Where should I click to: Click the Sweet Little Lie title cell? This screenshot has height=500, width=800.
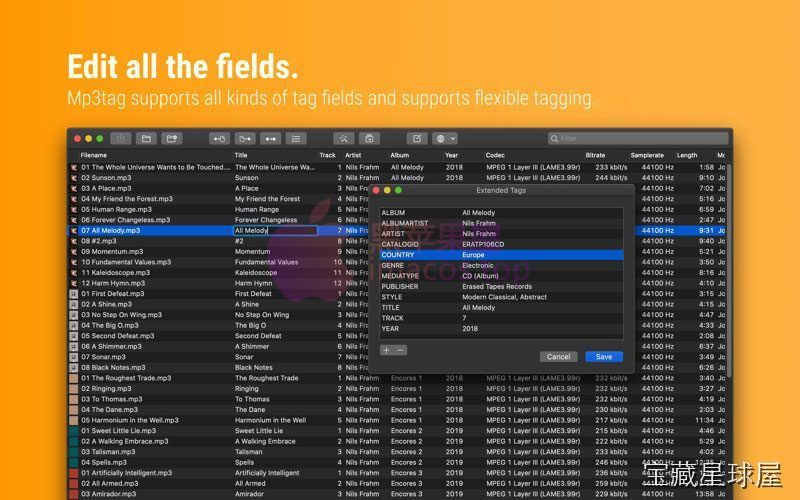point(259,431)
